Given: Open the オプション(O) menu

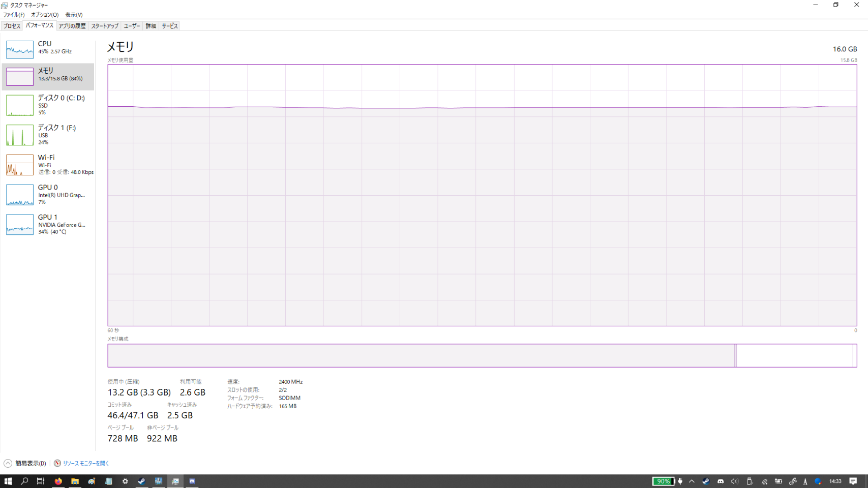Looking at the screenshot, I should (45, 15).
